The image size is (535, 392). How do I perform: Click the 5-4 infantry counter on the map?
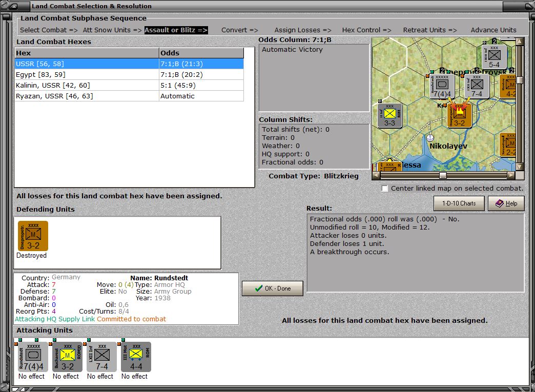click(x=494, y=57)
